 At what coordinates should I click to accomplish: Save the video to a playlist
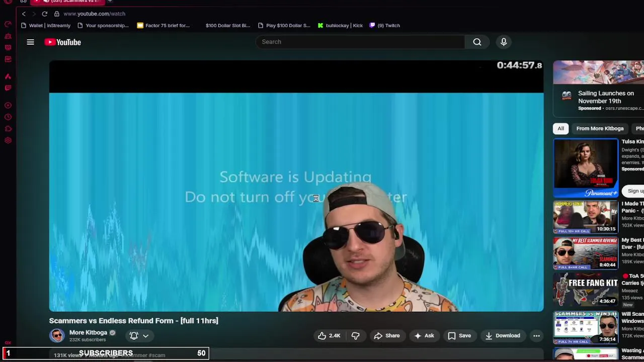459,336
